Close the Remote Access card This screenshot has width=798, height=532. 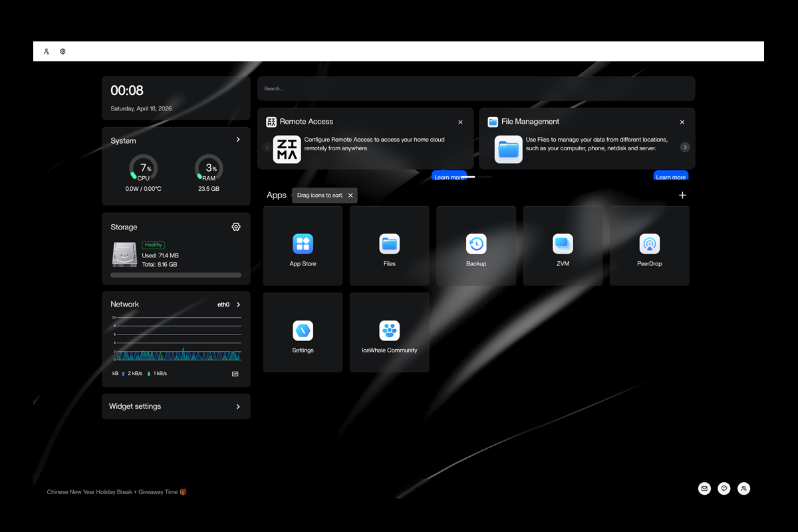click(x=460, y=122)
